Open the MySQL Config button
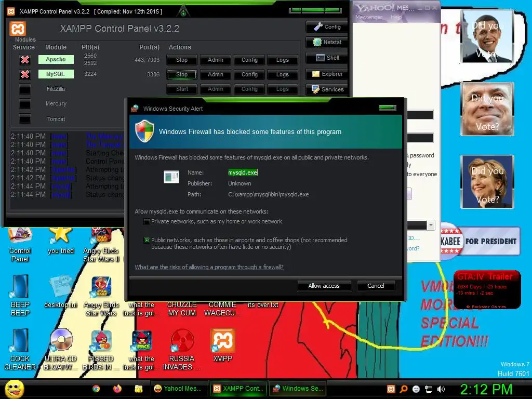 click(x=249, y=74)
